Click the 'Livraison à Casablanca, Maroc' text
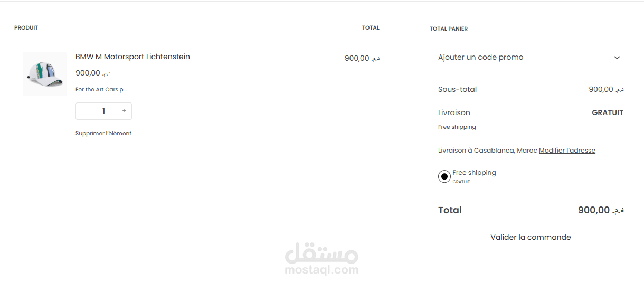Image resolution: width=644 pixels, height=282 pixels. [487, 151]
